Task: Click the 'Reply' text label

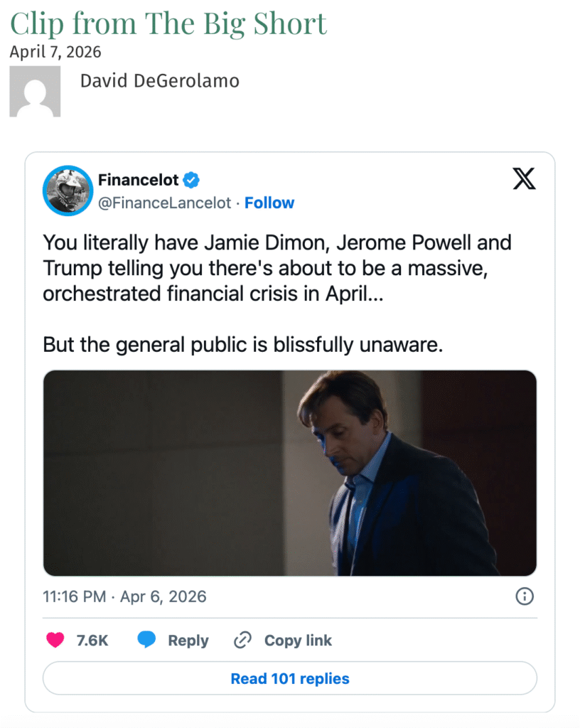Action: point(188,640)
